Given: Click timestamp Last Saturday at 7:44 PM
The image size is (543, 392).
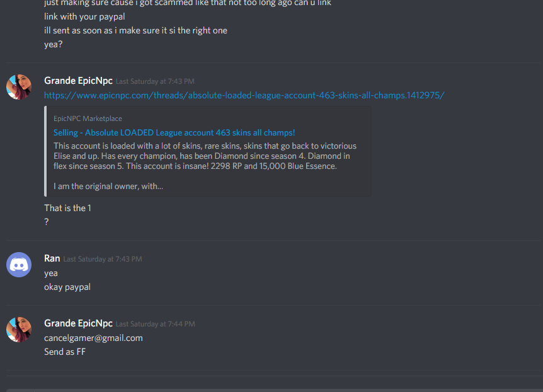Looking at the screenshot, I should (155, 324).
